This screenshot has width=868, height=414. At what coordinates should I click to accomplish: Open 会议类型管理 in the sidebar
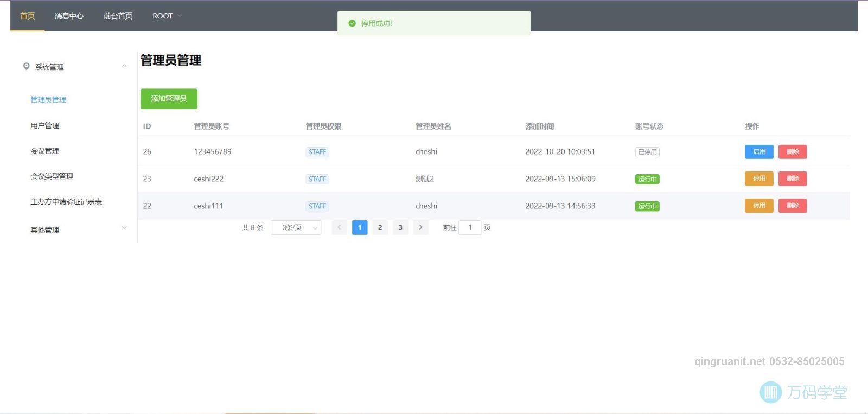pos(52,176)
